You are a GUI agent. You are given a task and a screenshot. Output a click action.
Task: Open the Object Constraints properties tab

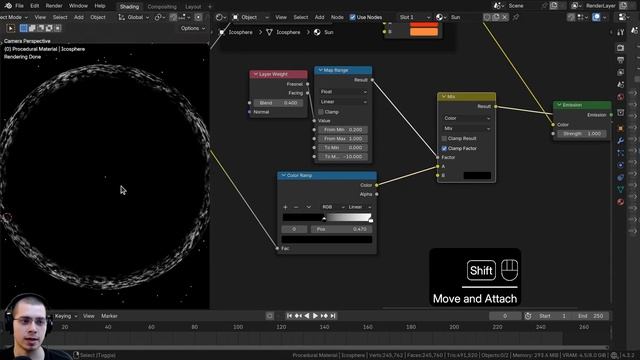tap(620, 178)
